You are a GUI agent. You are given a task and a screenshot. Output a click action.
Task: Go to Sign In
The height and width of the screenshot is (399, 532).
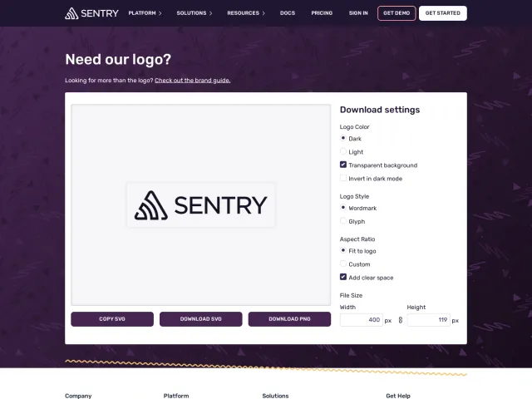pyautogui.click(x=358, y=13)
